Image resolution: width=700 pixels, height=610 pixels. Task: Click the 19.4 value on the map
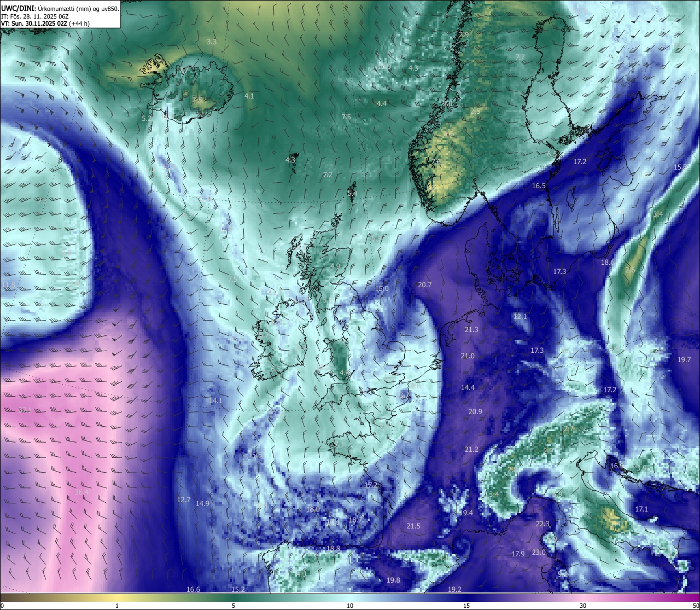(x=466, y=513)
